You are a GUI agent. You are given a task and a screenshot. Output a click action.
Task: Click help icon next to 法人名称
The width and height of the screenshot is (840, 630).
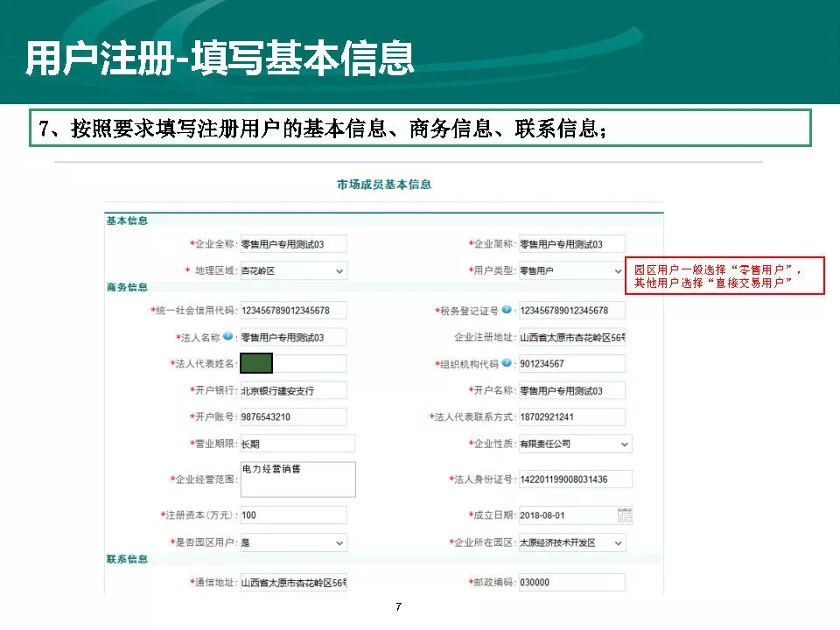227,337
